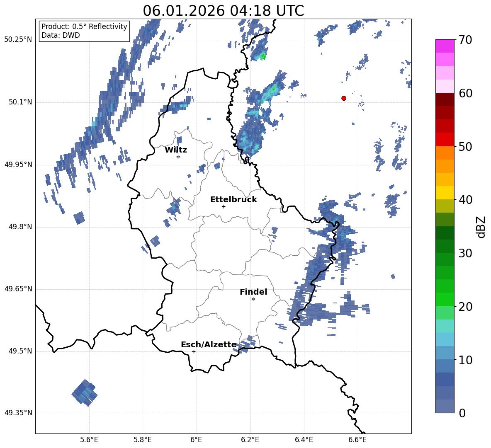491x448 pixels.
Task: Click the Findel station cross marker
Action: [253, 299]
